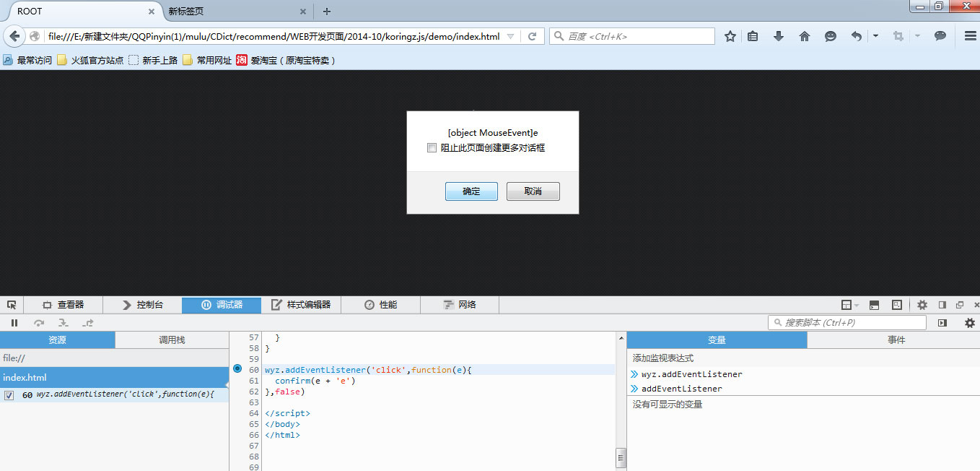Click the debugger step out icon
980x471 pixels.
coord(88,323)
